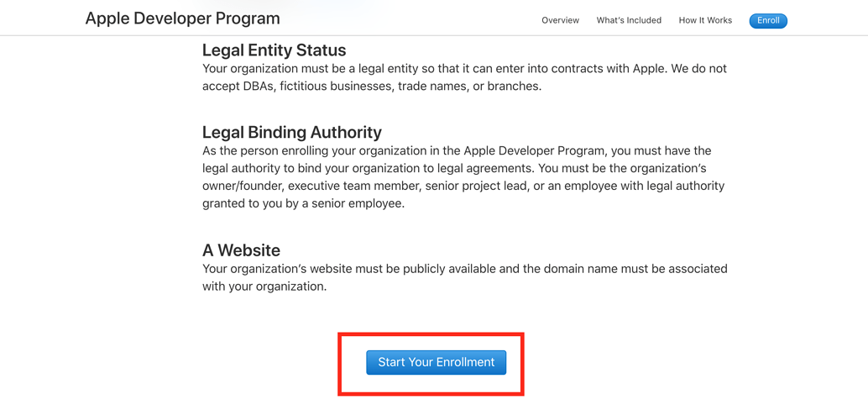The width and height of the screenshot is (868, 410).
Task: Click the line 'granted to you by a senior employee'
Action: point(303,203)
